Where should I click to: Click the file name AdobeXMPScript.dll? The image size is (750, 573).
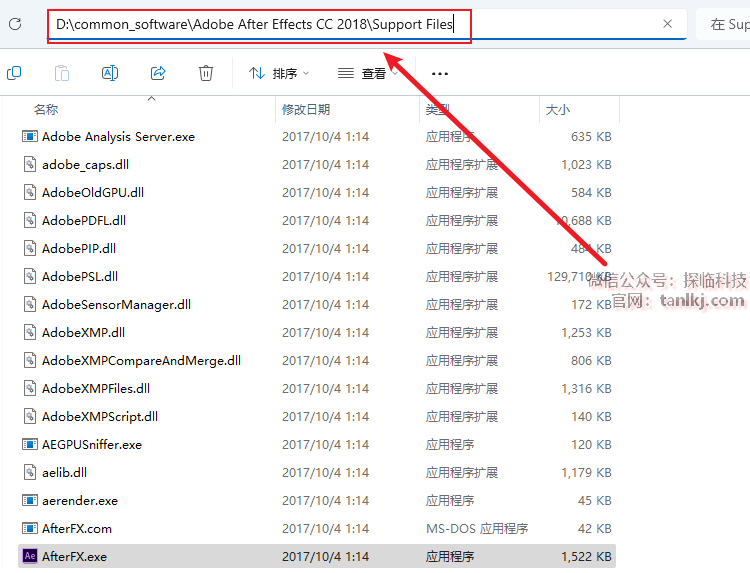click(x=99, y=417)
